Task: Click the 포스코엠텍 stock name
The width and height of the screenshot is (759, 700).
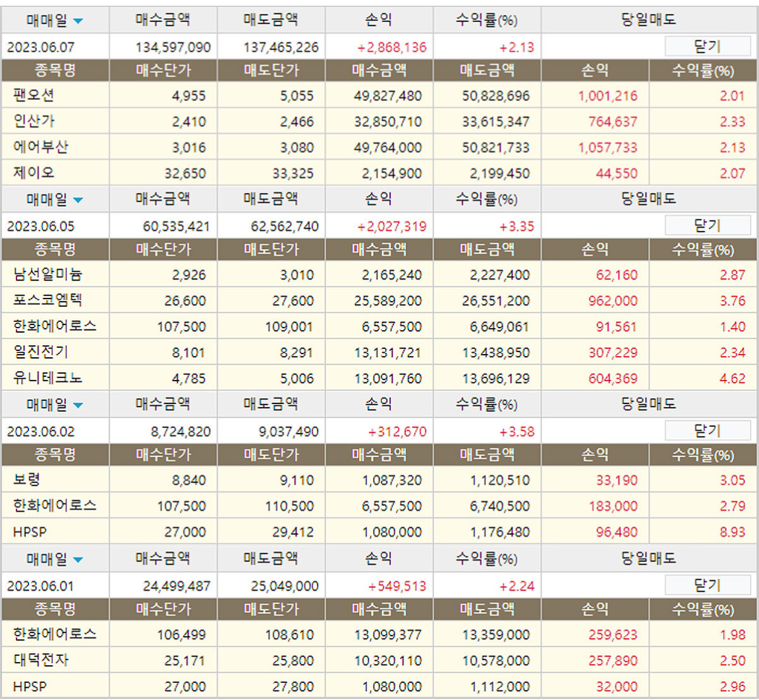Action: pyautogui.click(x=48, y=300)
